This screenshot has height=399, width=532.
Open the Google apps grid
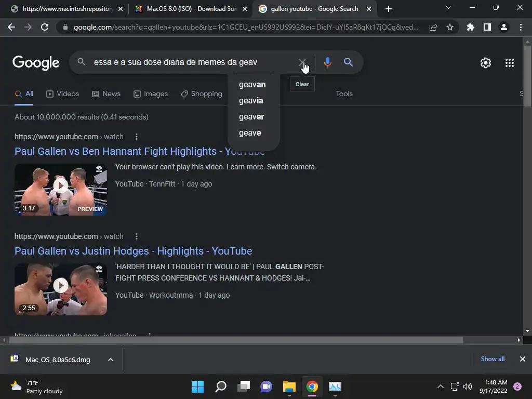tap(510, 63)
